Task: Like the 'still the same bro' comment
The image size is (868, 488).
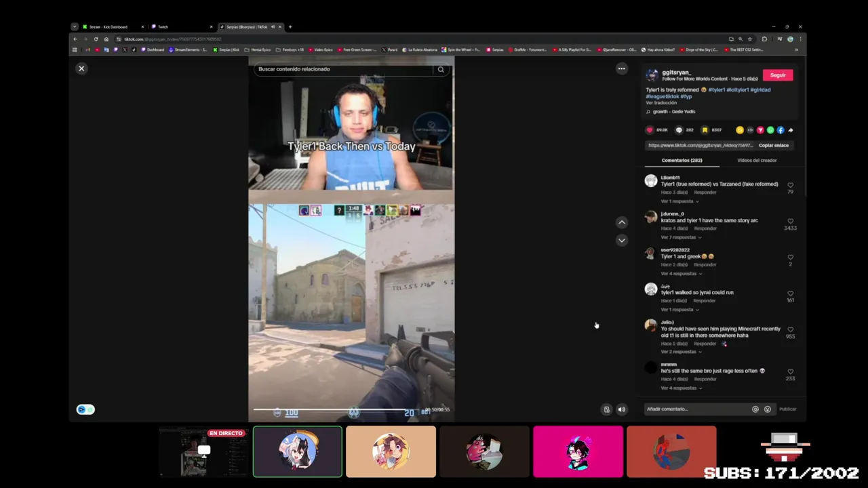Action: tap(790, 371)
